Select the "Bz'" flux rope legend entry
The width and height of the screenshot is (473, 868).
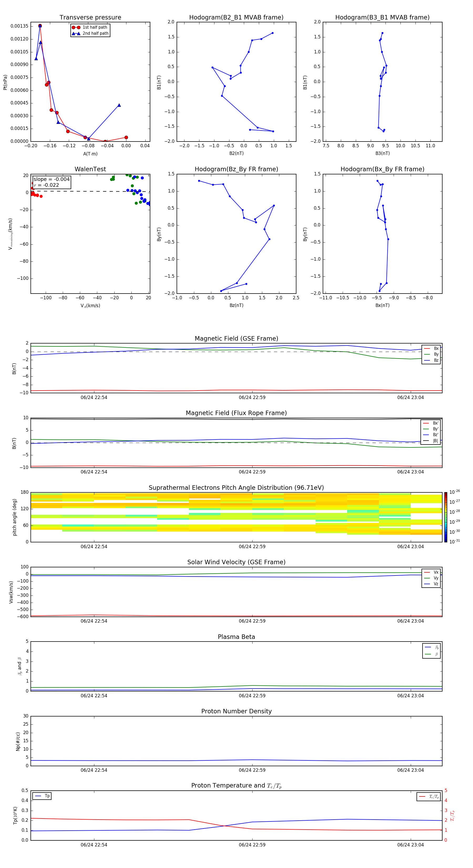coord(431,435)
